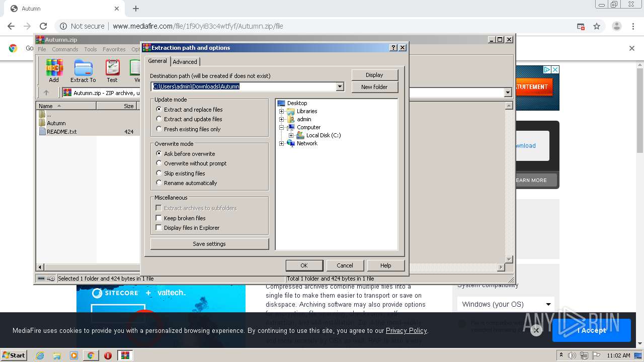Click the Test toolbar icon
Image resolution: width=644 pixels, height=362 pixels.
point(112,71)
